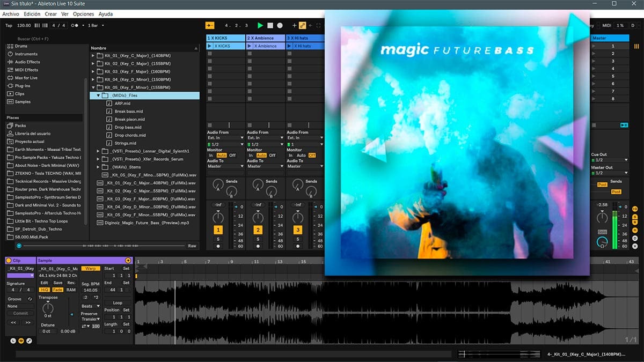Solo track 2 with the S button
Viewport: 644px width, 362px height.
click(x=258, y=239)
